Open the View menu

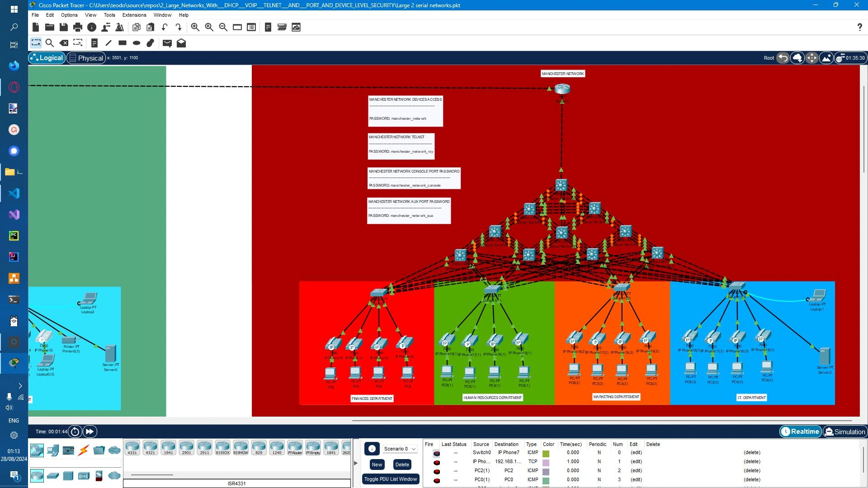coord(90,15)
